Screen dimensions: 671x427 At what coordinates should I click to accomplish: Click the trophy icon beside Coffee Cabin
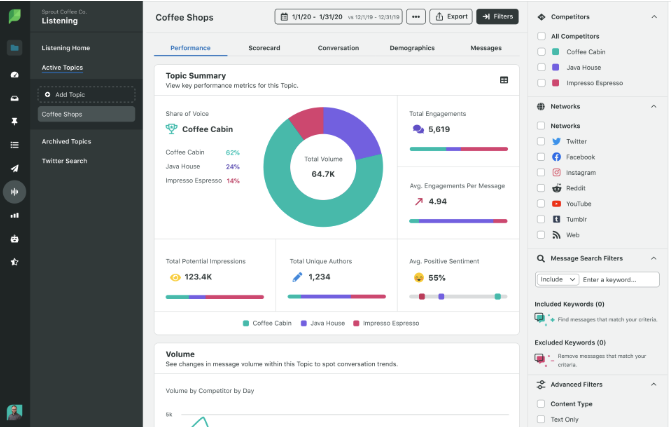coord(172,129)
